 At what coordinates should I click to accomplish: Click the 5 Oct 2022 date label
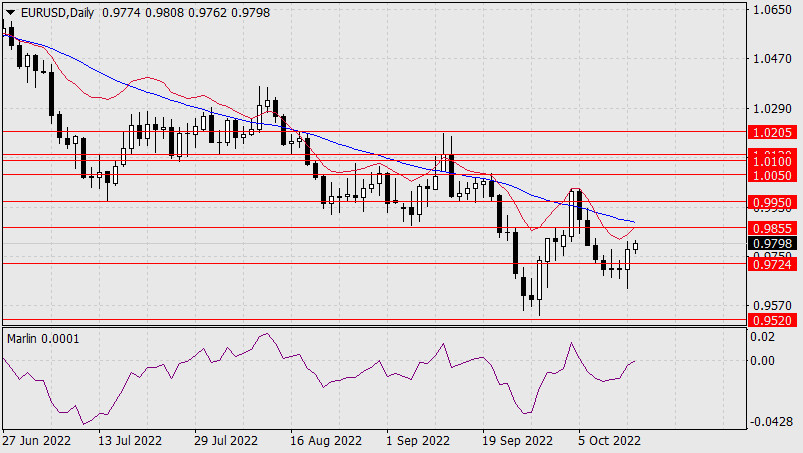[609, 441]
